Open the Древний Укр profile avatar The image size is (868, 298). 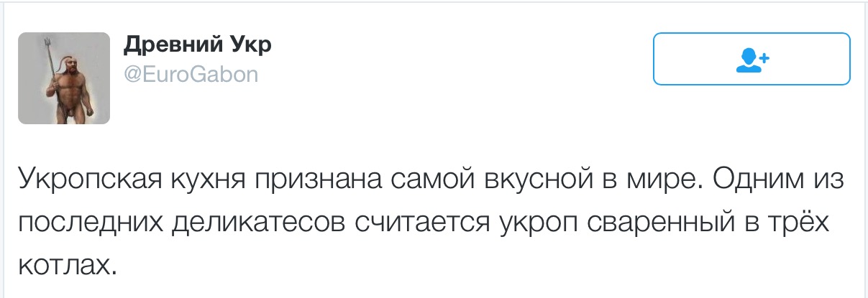pos(64,78)
